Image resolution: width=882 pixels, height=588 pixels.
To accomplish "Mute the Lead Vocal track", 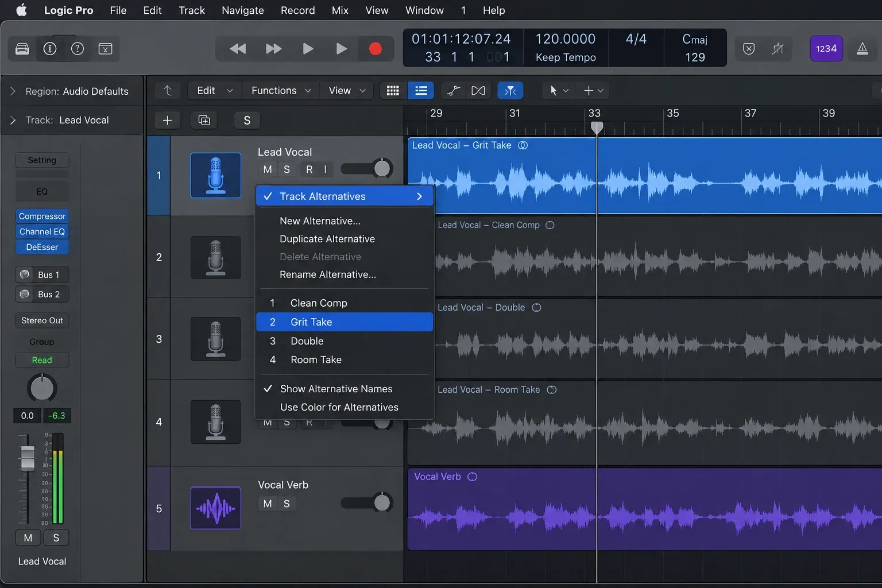I will click(x=268, y=169).
